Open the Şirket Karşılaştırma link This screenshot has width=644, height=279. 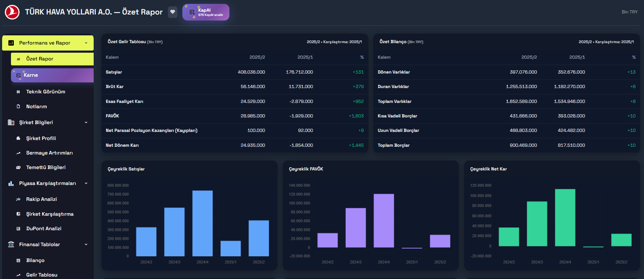49,214
